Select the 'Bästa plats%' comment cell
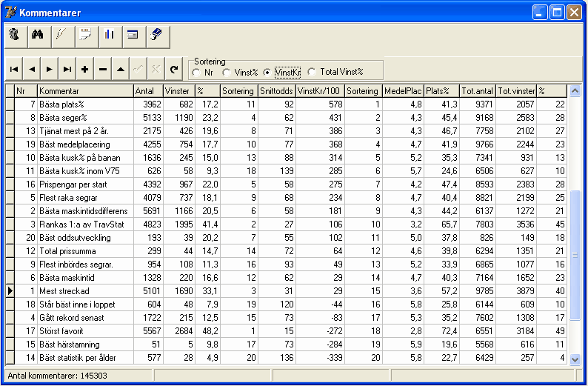The image size is (588, 386). 85,104
